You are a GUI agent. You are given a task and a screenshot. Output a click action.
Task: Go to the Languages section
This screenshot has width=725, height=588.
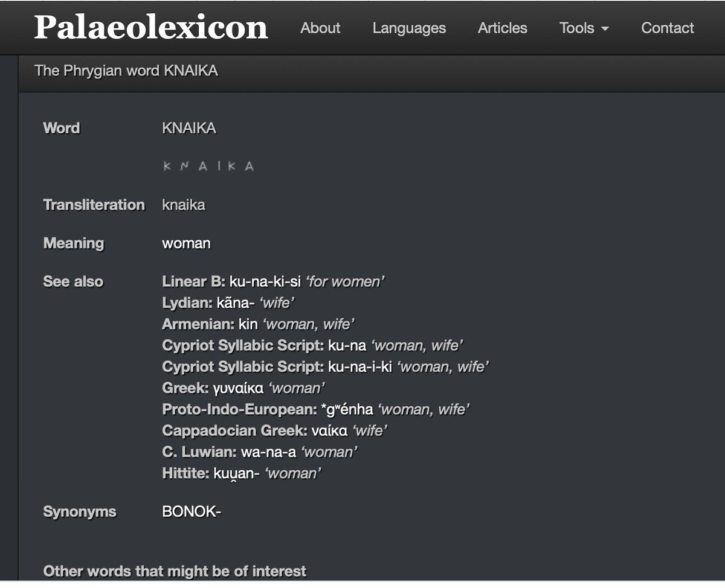[409, 28]
